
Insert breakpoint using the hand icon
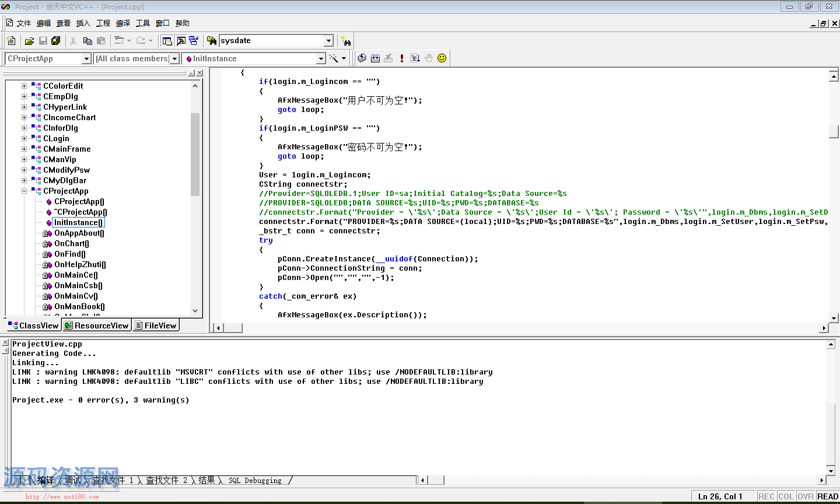point(429,58)
